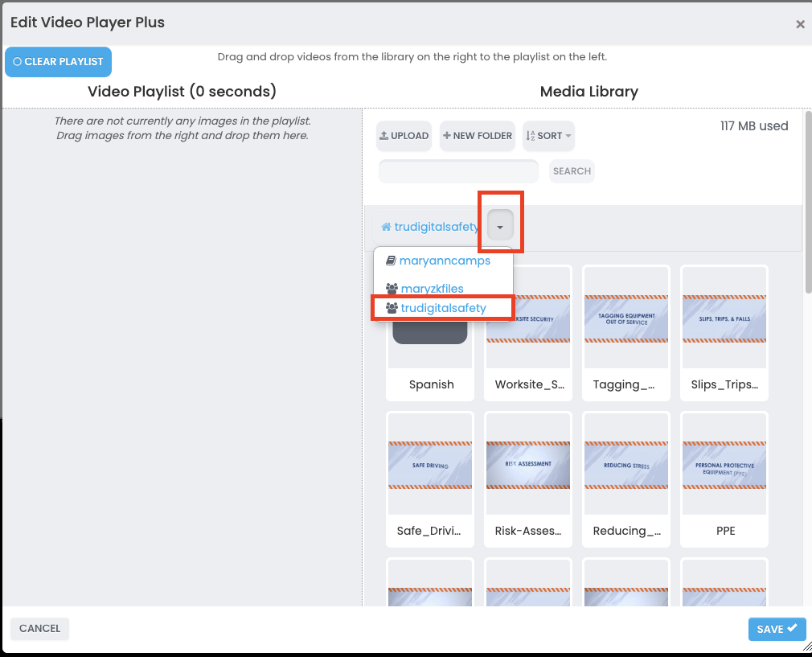This screenshot has height=657, width=812.
Task: Click the Clear Playlist button
Action: [58, 62]
